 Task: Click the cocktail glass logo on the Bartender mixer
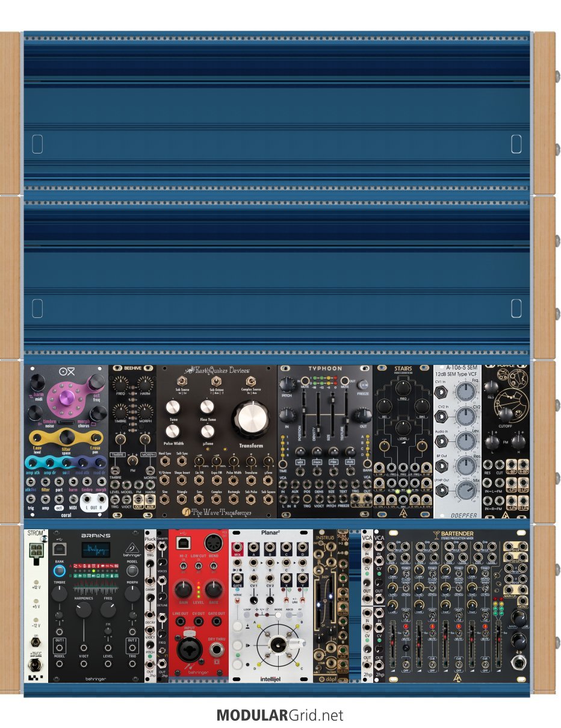point(436,534)
